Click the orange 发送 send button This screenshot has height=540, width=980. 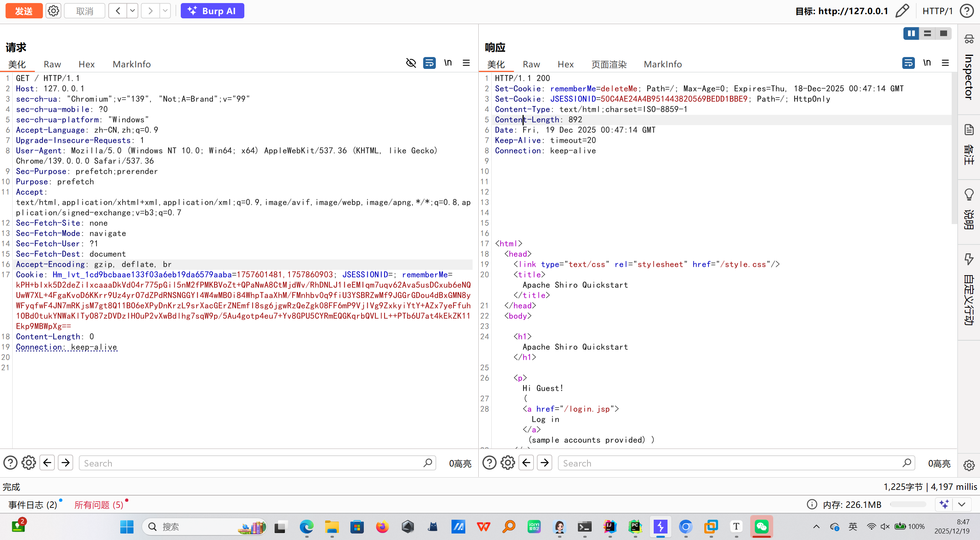point(24,11)
